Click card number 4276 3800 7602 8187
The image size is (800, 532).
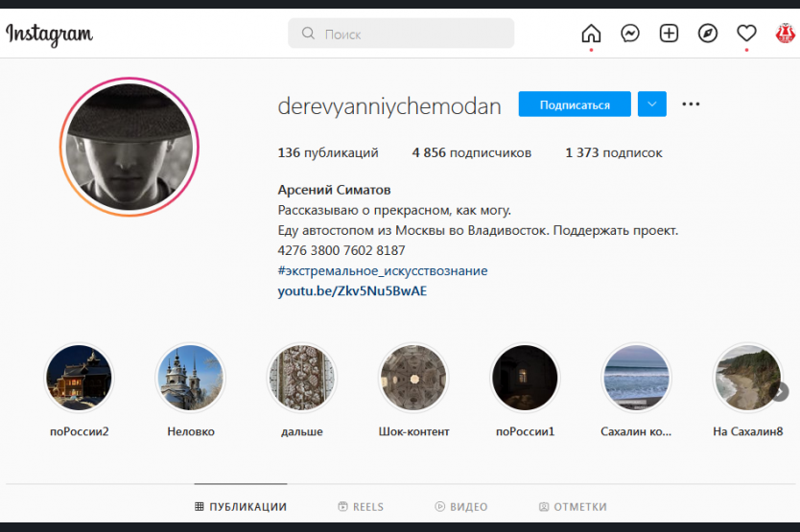pyautogui.click(x=341, y=250)
